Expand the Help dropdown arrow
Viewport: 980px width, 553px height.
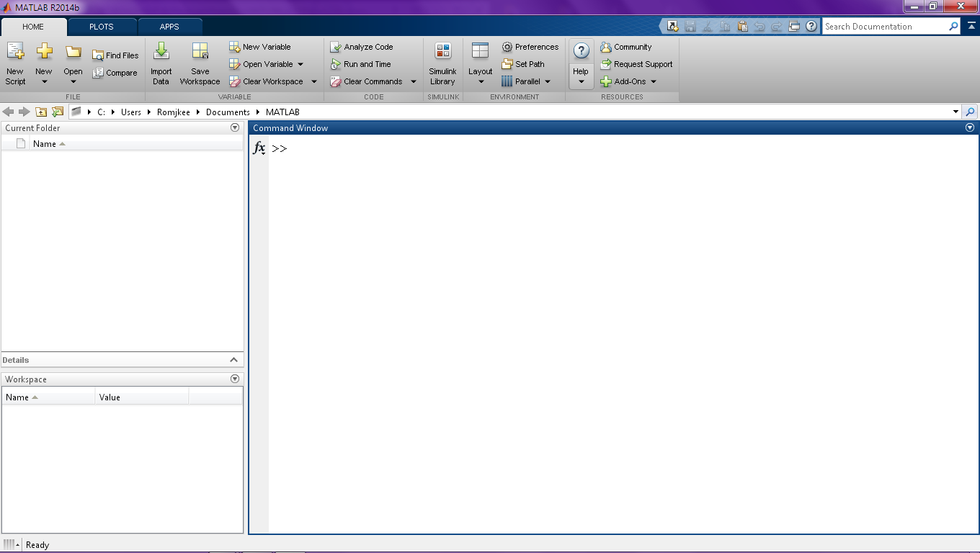(x=581, y=82)
